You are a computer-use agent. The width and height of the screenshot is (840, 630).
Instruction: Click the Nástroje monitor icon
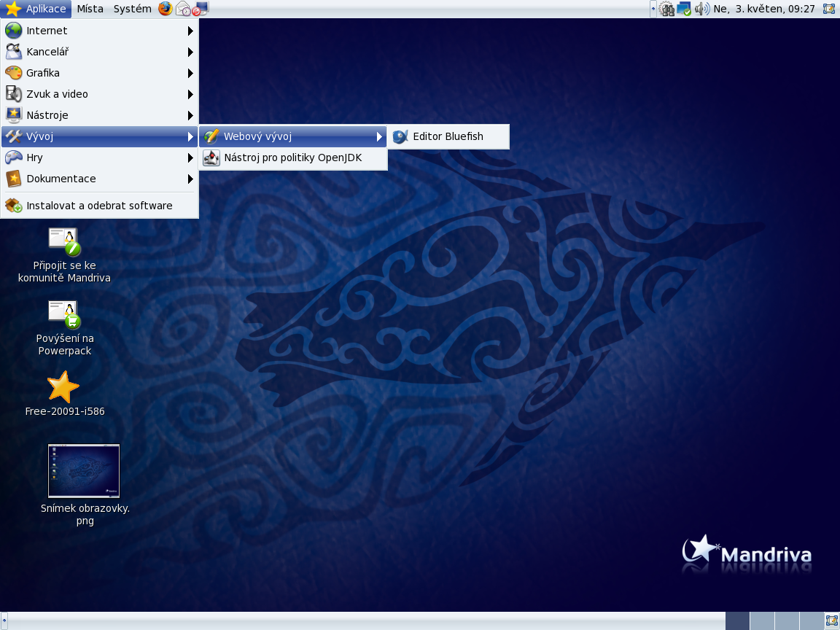[13, 115]
